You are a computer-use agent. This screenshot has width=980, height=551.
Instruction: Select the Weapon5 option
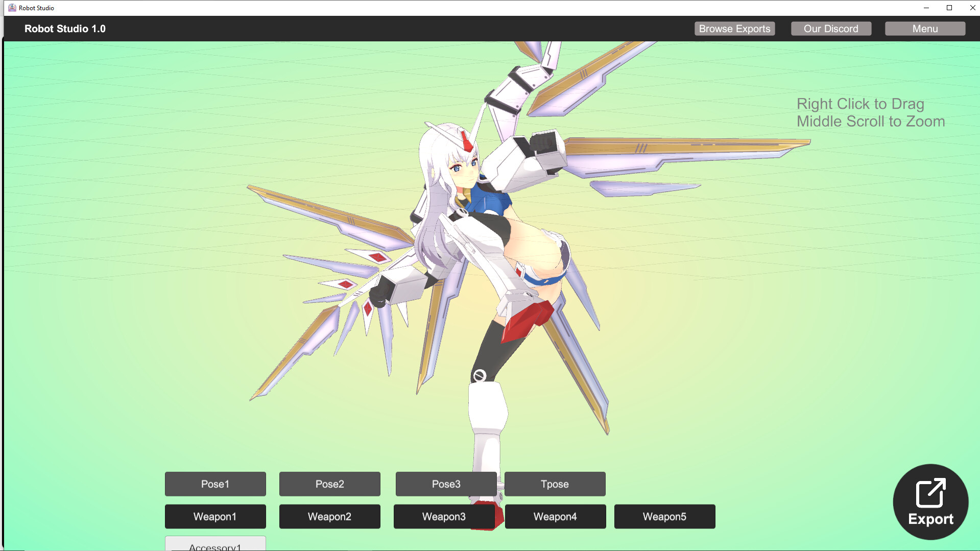pos(664,516)
